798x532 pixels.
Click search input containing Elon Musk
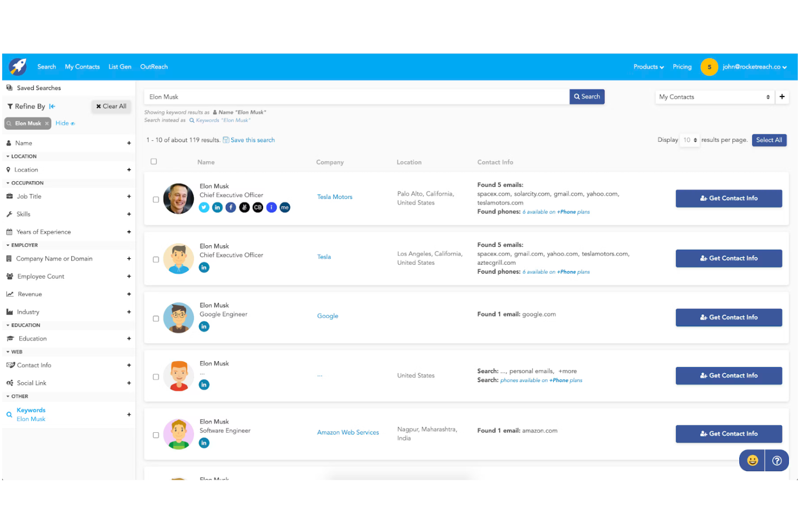point(356,97)
